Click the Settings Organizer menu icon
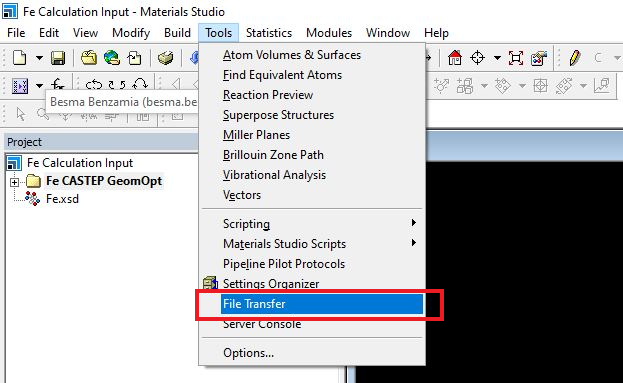Image resolution: width=623 pixels, height=383 pixels. (210, 283)
